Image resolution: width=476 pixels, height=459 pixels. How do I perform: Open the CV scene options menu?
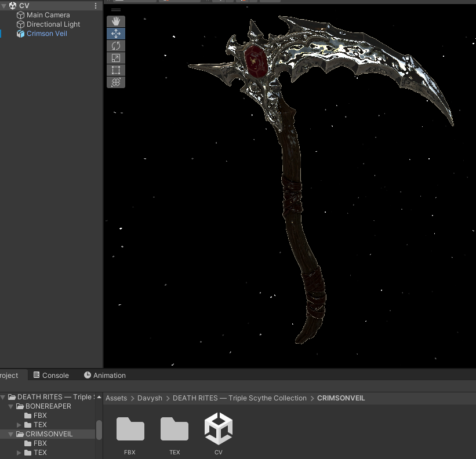pyautogui.click(x=96, y=6)
